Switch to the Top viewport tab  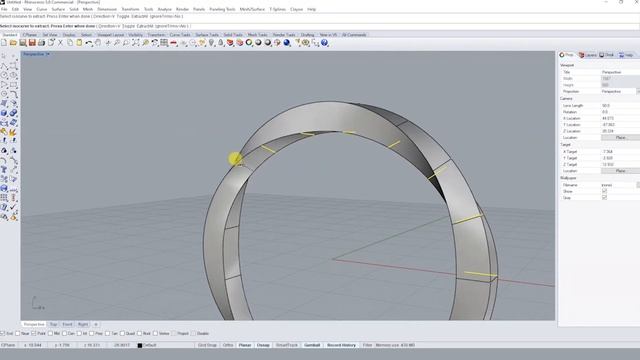point(53,324)
